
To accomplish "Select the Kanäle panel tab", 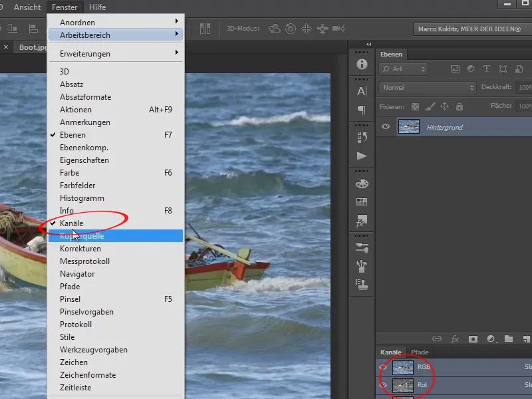I will point(391,352).
